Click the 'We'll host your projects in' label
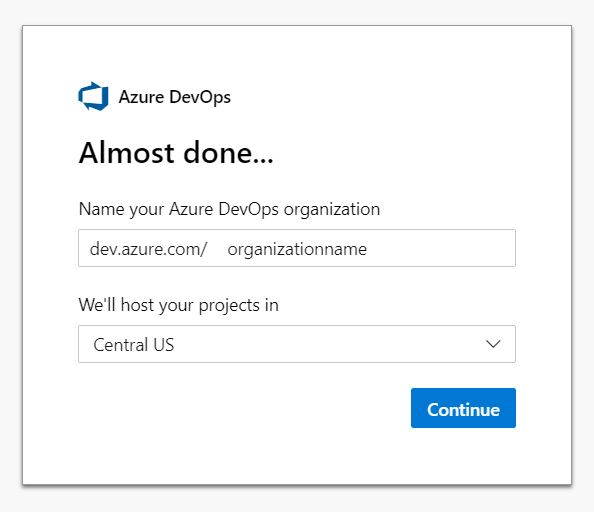The image size is (594, 512). tap(178, 305)
